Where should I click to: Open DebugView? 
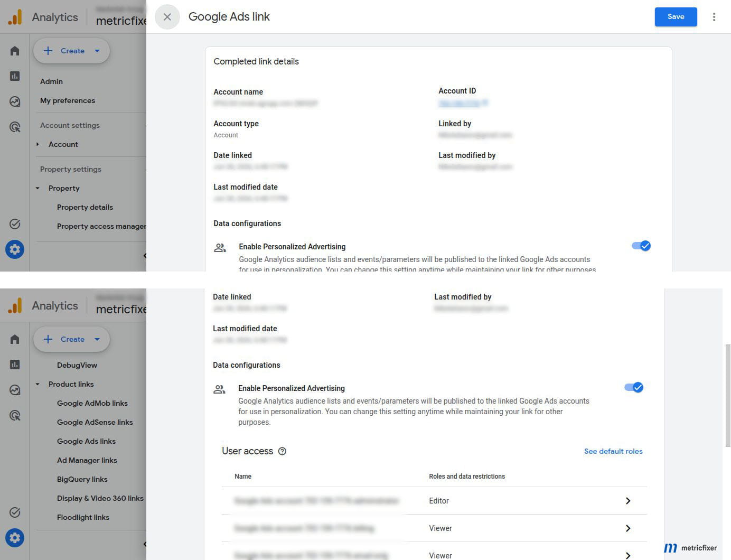tap(77, 365)
